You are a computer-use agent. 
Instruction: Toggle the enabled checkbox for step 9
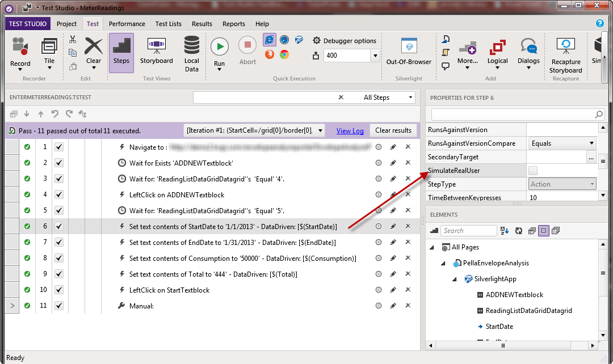click(59, 274)
